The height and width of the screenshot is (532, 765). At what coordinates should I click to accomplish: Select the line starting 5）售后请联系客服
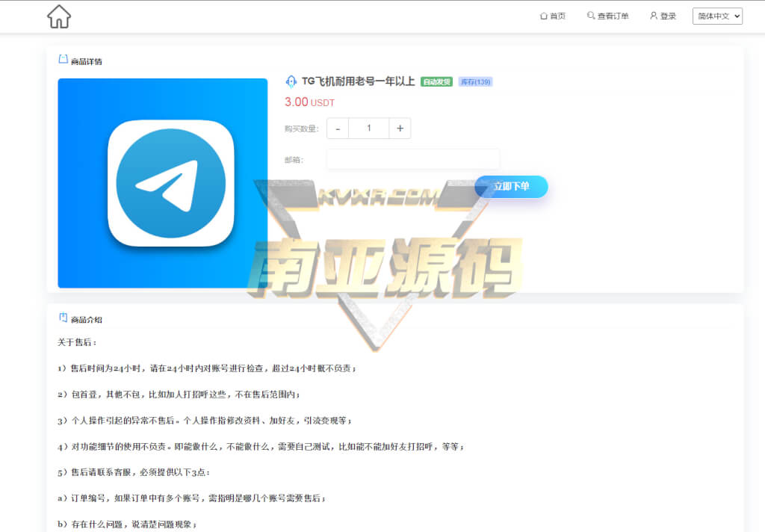tap(134, 472)
